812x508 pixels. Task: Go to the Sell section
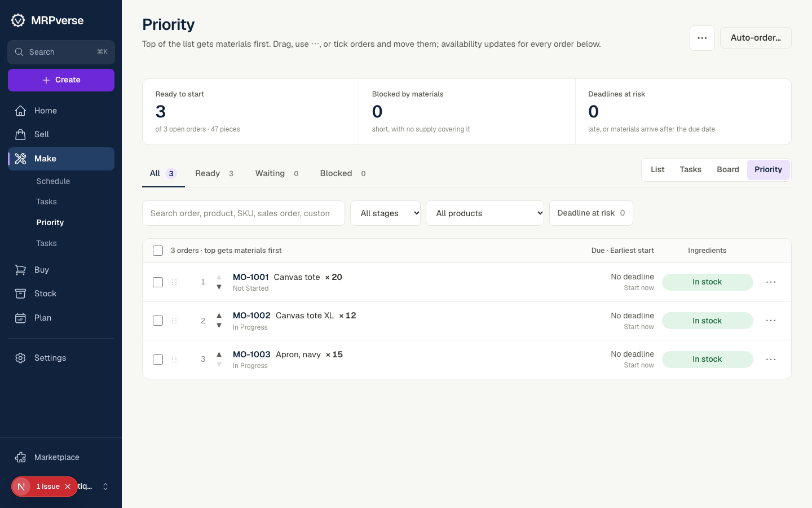click(61, 134)
